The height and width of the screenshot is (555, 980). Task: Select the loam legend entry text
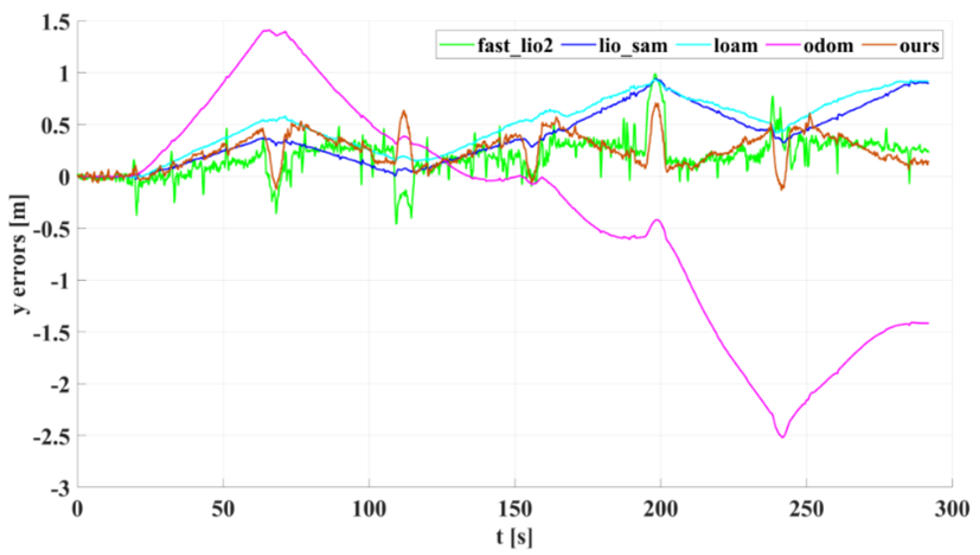coord(735,46)
